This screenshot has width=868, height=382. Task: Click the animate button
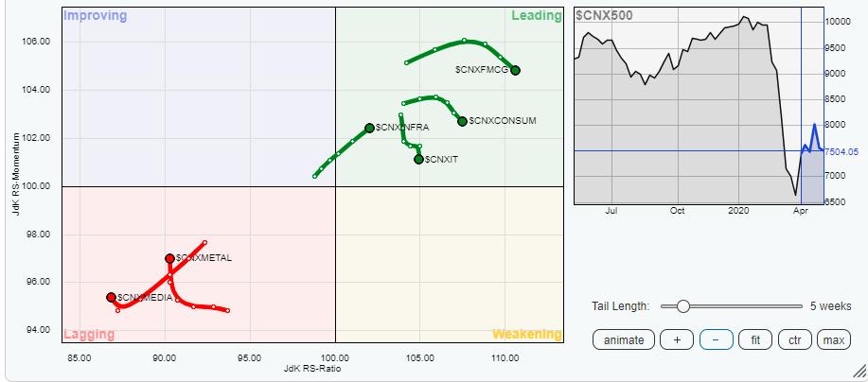(x=624, y=340)
